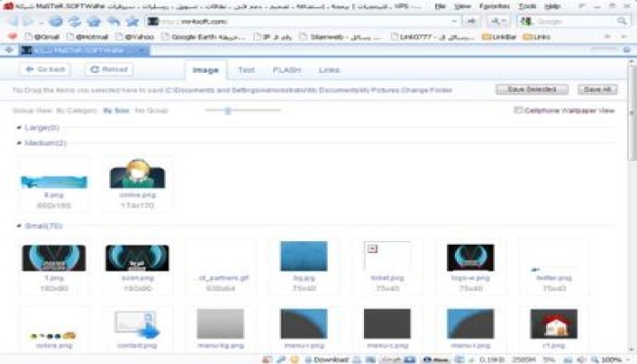Open the @Hotmail bookmark
This screenshot has height=364, width=637.
87,37
